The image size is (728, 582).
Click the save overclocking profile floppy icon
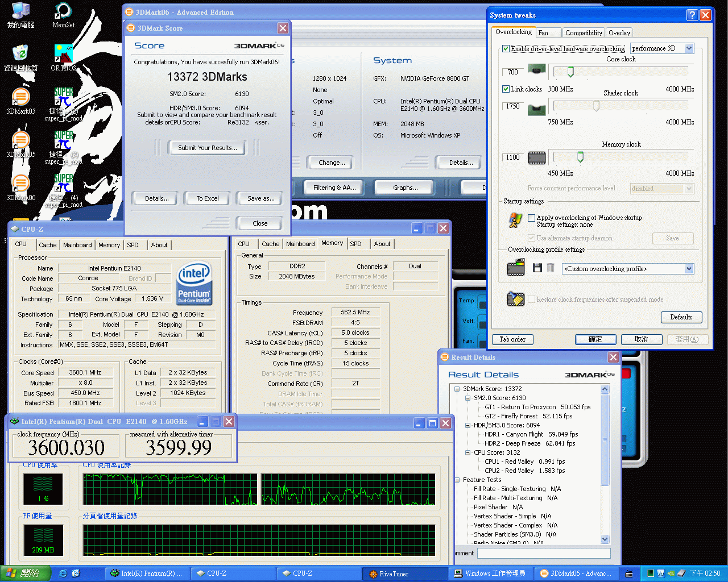pos(537,268)
